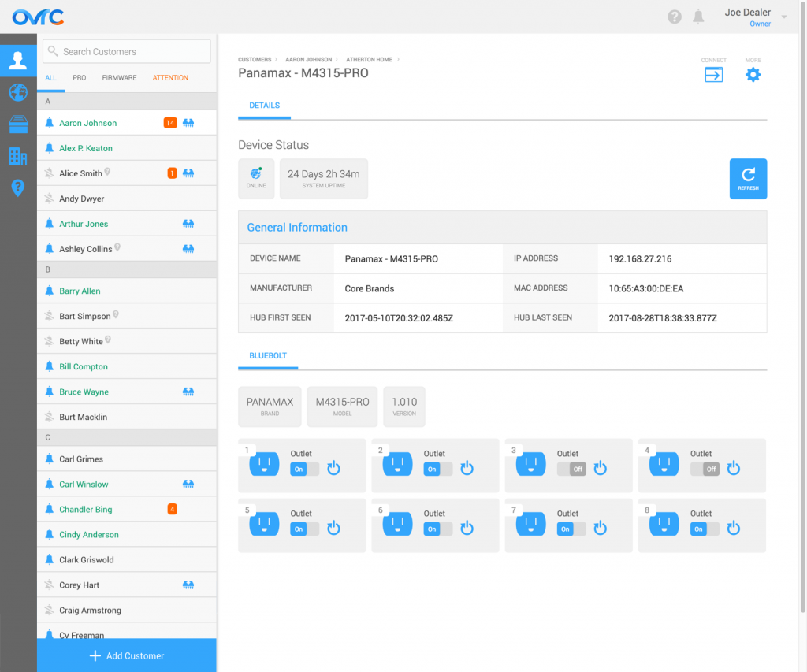Switch to the DETAILS tab

point(265,106)
